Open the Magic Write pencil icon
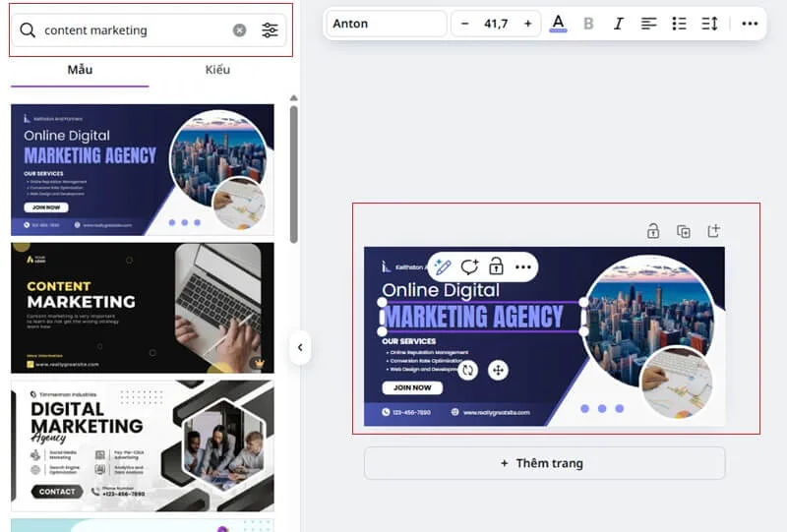This screenshot has width=787, height=532. click(443, 267)
